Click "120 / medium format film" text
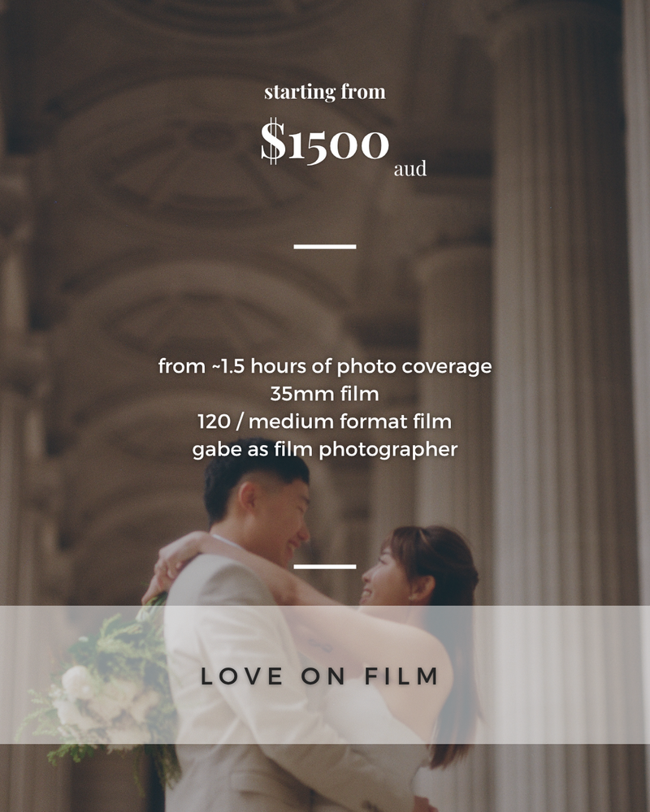The height and width of the screenshot is (812, 650). pos(324,421)
